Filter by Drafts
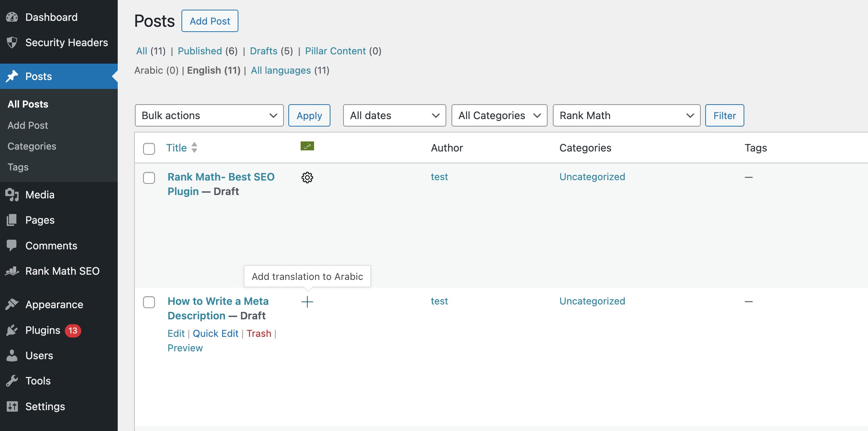 [264, 51]
